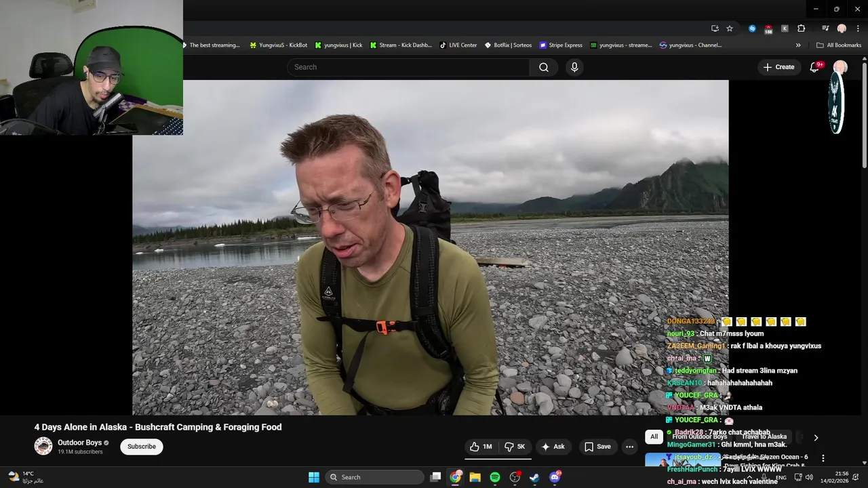Select the 'From Outdoor Boys' chip
868x488 pixels.
click(700, 437)
